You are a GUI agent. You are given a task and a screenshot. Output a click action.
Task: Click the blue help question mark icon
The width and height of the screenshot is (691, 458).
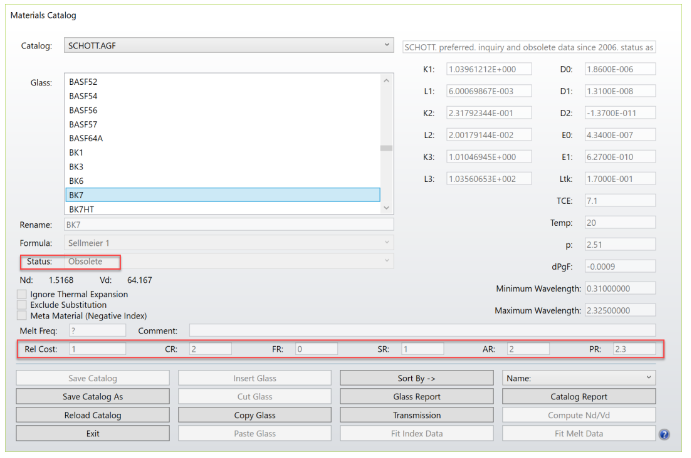(664, 434)
